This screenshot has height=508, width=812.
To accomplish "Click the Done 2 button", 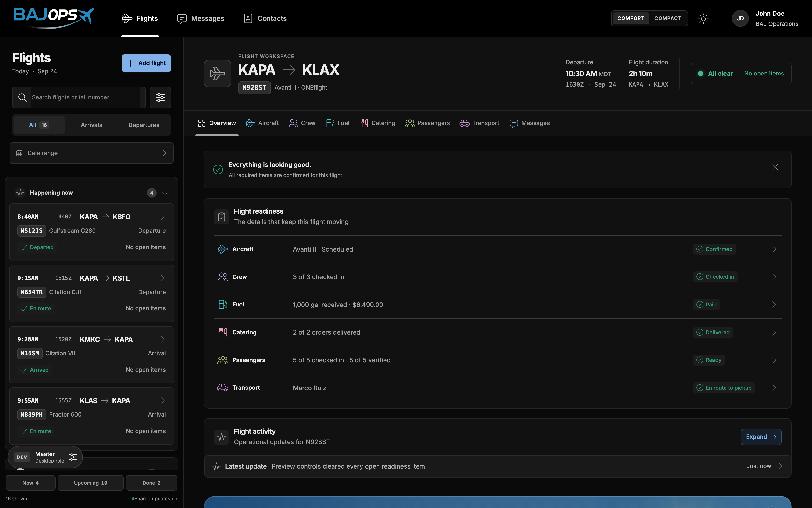I will [x=151, y=483].
